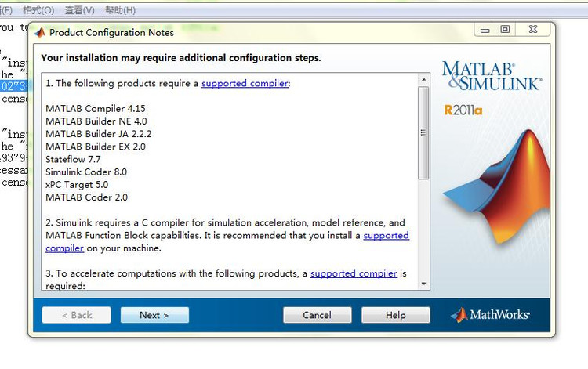The width and height of the screenshot is (588, 369).
Task: Click the disabled Back button
Action: 77,315
